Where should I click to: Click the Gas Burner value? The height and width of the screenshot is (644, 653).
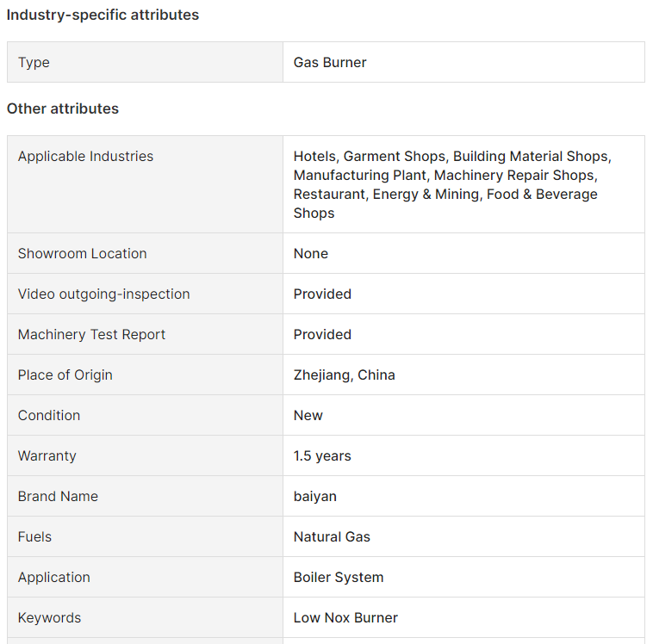330,63
